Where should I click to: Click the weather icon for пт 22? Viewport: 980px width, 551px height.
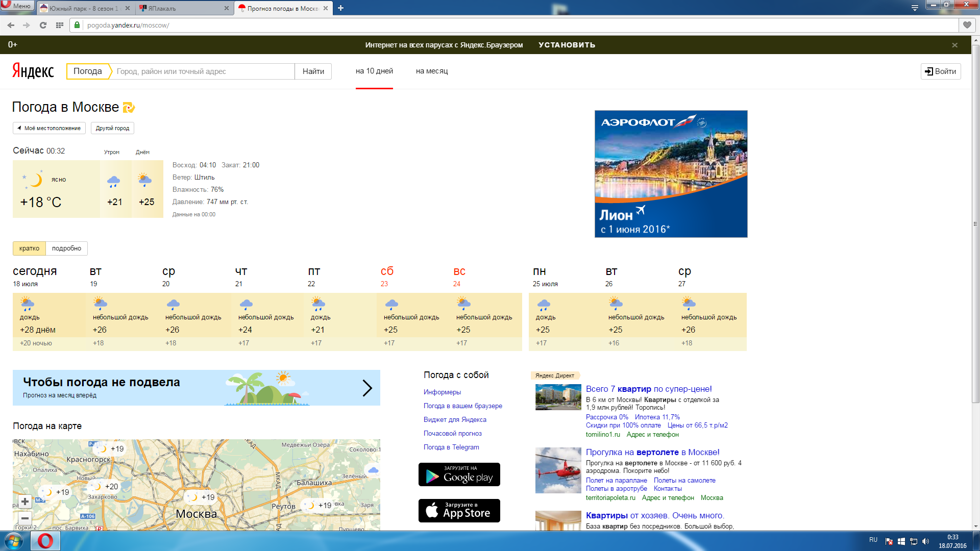(x=318, y=304)
